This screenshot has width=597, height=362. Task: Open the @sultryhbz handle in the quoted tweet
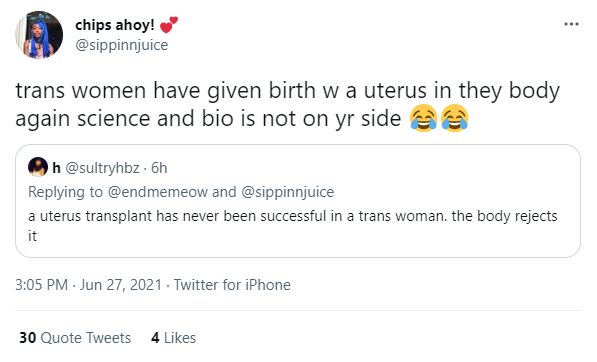tap(102, 168)
